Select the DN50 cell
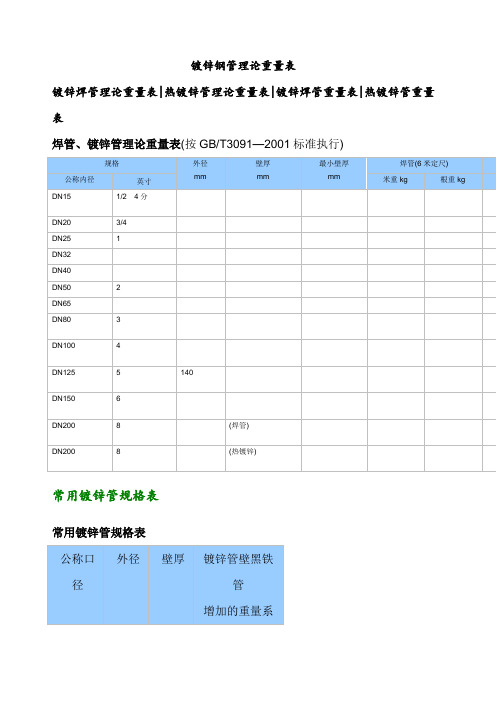This screenshot has height=702, width=496. pos(80,289)
